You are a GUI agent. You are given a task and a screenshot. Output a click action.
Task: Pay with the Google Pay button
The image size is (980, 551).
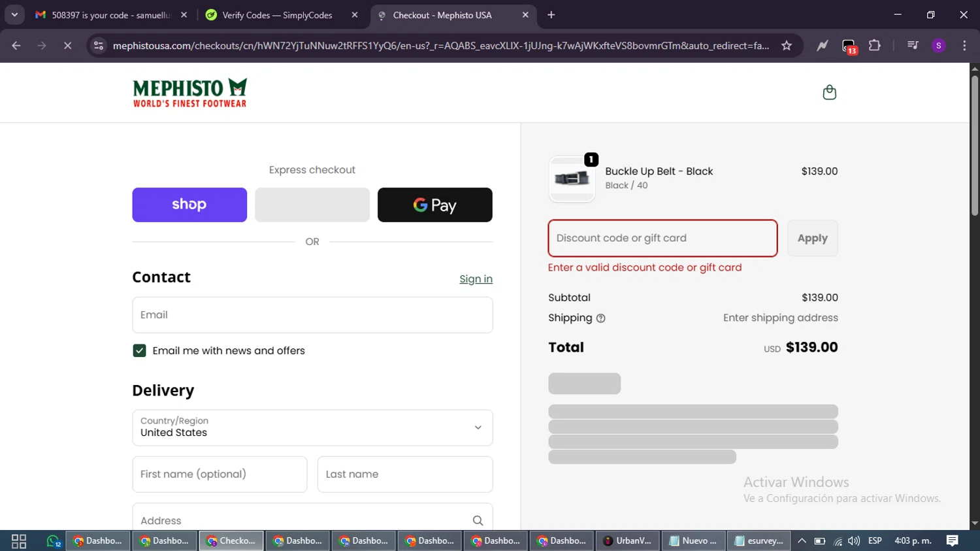[x=435, y=205]
